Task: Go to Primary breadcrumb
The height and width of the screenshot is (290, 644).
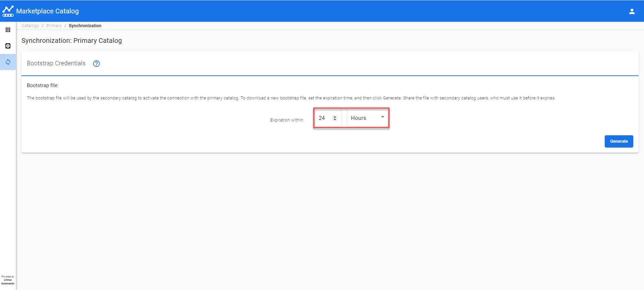Action: point(54,26)
